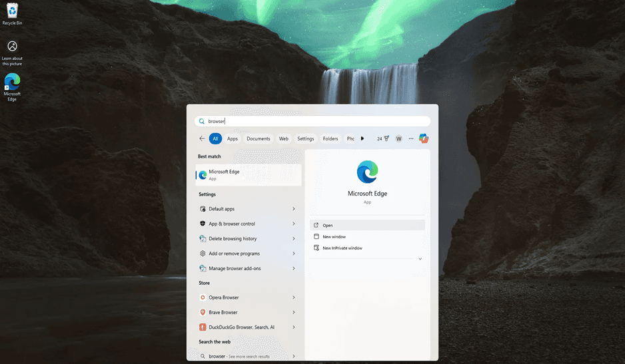Click the 'Opera Browser' result text

point(224,297)
